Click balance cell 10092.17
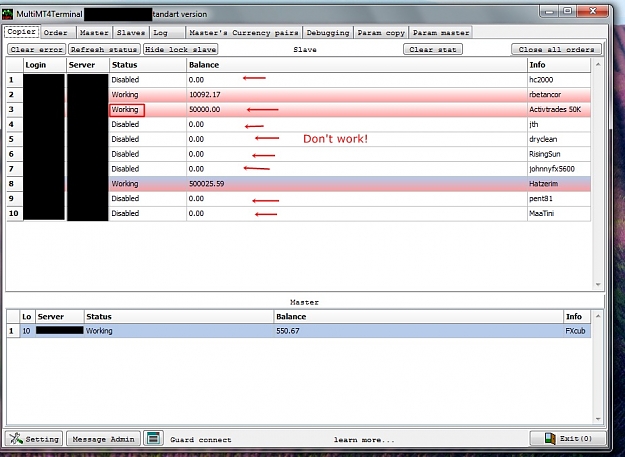625x457 pixels. click(x=356, y=94)
